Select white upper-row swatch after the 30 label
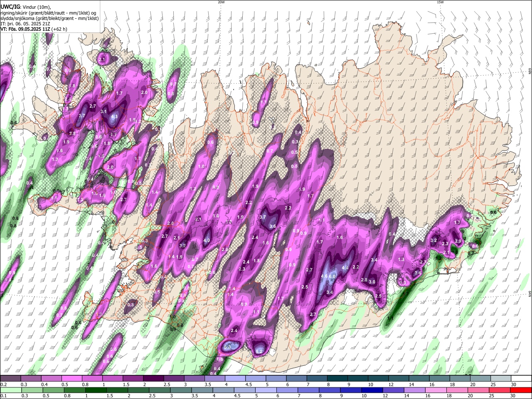The width and height of the screenshot is (532, 399). (522, 379)
